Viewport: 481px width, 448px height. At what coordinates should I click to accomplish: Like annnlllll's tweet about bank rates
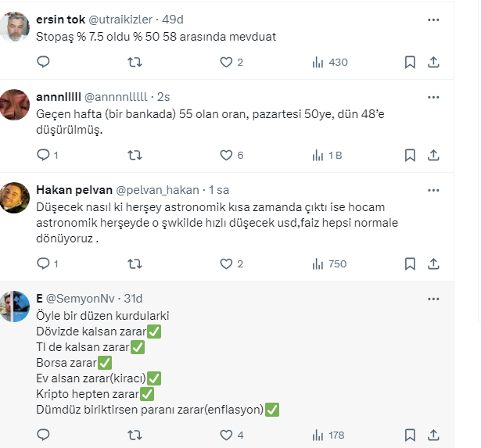pyautogui.click(x=226, y=155)
